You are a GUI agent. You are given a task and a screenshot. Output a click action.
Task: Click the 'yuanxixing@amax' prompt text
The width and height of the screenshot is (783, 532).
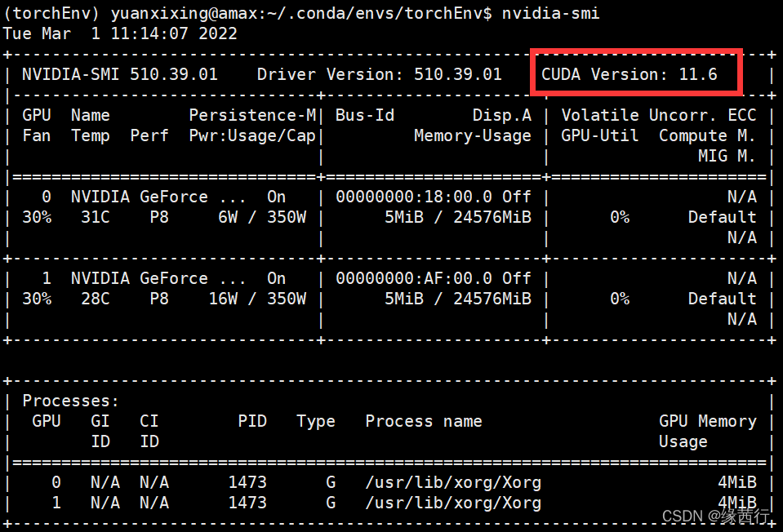tap(184, 13)
